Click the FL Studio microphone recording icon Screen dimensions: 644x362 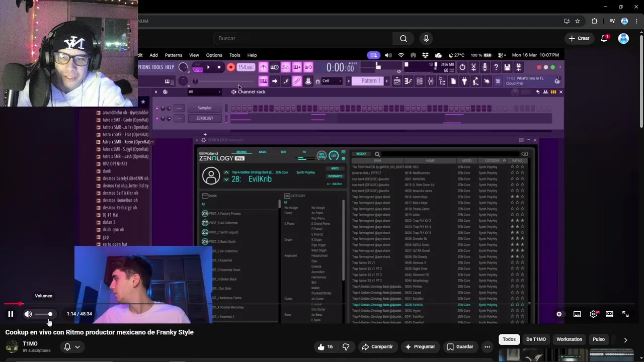pyautogui.click(x=485, y=67)
